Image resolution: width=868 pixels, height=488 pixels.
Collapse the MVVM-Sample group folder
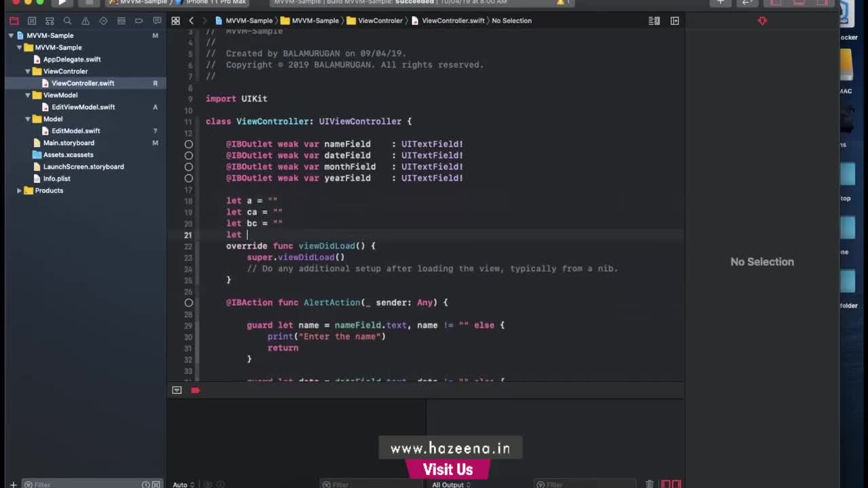click(x=20, y=47)
